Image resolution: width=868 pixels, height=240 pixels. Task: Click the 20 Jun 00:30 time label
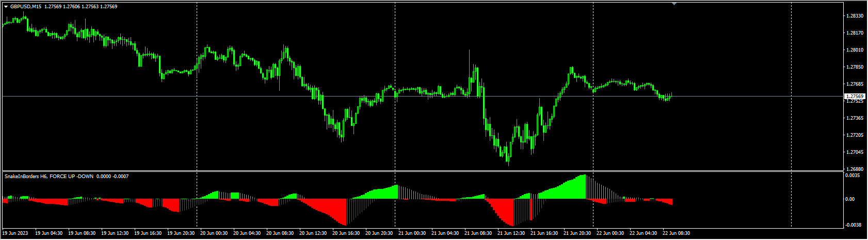click(214, 233)
